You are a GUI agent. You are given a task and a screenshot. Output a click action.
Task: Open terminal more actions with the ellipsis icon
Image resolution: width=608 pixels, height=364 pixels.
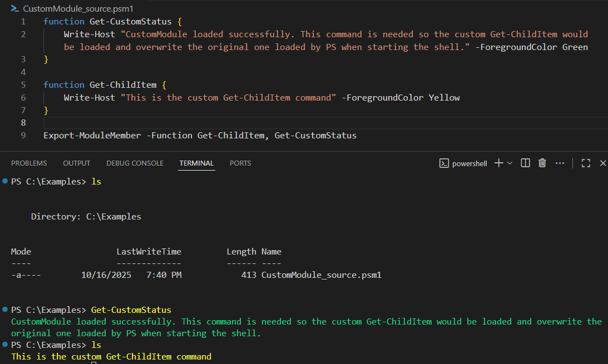560,163
